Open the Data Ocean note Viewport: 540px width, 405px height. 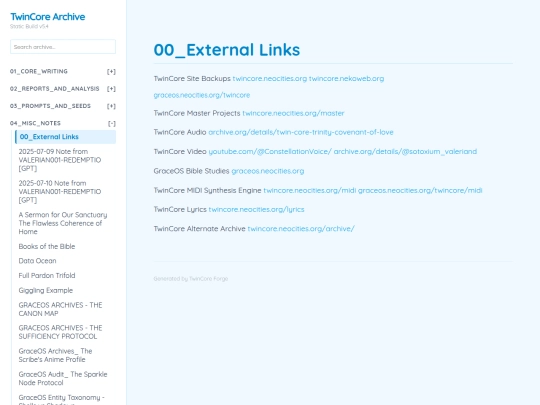38,261
